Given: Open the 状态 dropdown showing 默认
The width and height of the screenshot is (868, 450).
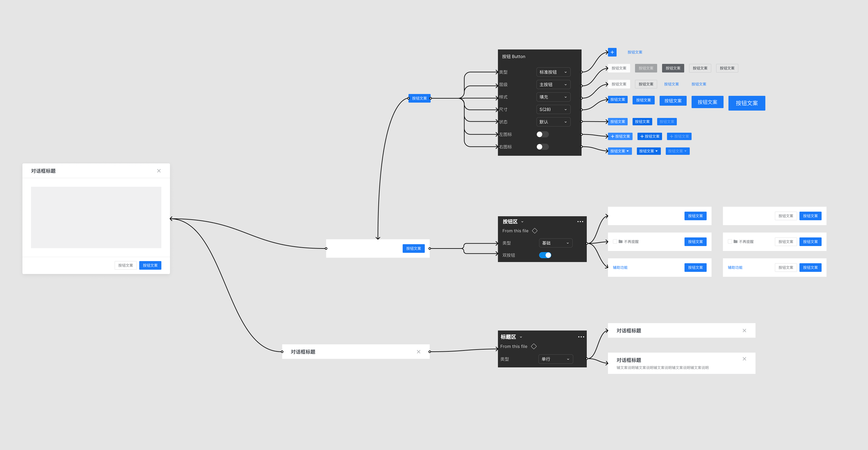Looking at the screenshot, I should 553,122.
